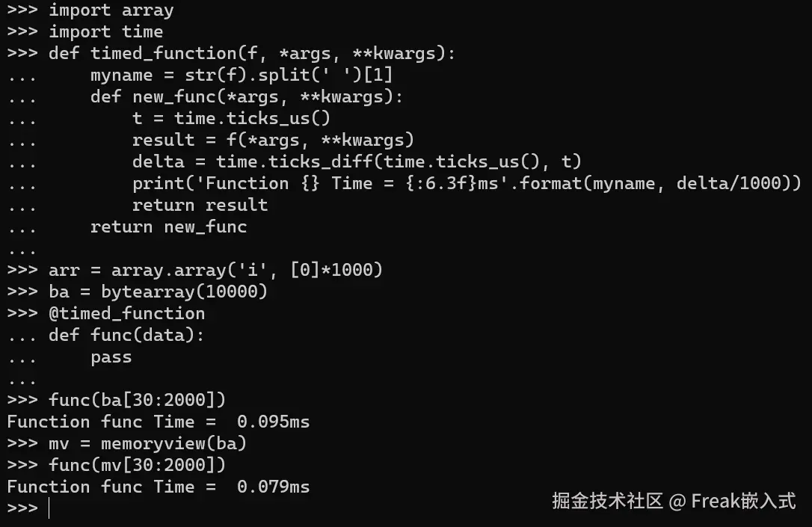Click the 'import array' line
812x527 pixels.
tap(90, 10)
